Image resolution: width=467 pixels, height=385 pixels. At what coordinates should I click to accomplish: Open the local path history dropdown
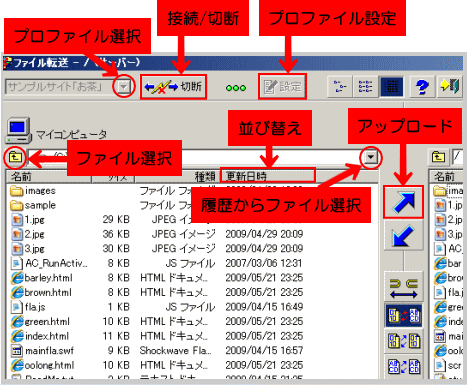pyautogui.click(x=371, y=157)
